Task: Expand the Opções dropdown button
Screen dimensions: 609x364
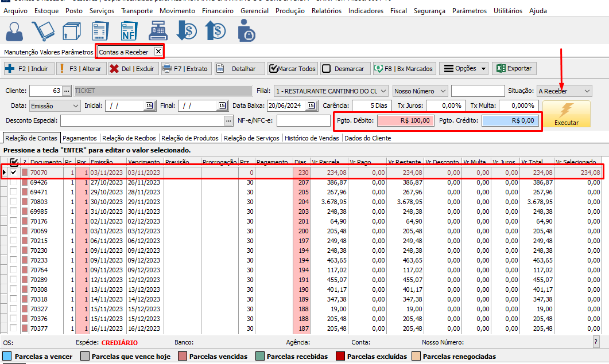Action: tap(464, 69)
